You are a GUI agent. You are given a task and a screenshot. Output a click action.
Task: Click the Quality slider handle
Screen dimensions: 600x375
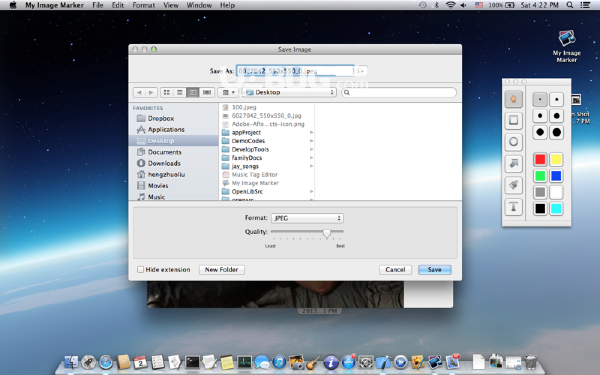(326, 233)
